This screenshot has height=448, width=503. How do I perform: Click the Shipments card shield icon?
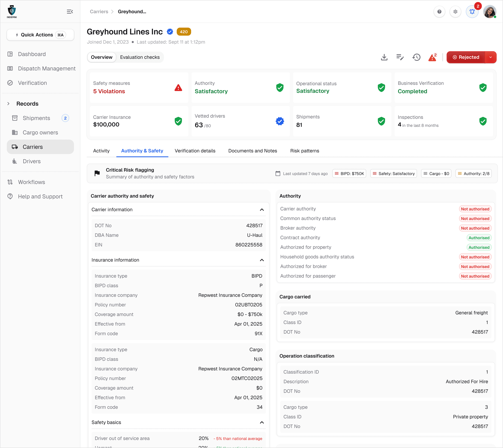tap(381, 121)
